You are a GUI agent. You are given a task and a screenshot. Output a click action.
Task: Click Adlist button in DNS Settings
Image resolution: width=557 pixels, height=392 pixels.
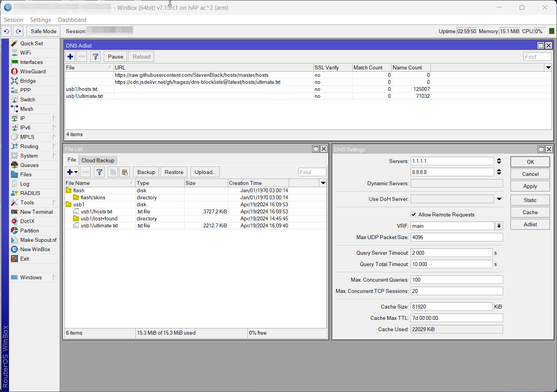pyautogui.click(x=530, y=224)
